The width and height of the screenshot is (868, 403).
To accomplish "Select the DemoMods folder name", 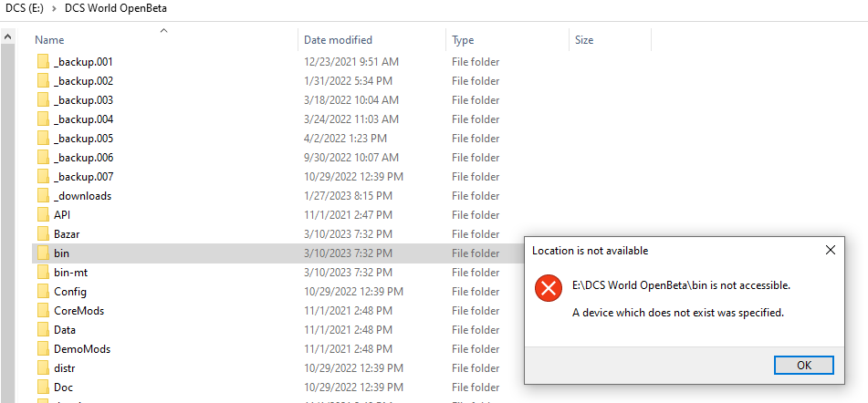I will (82, 349).
